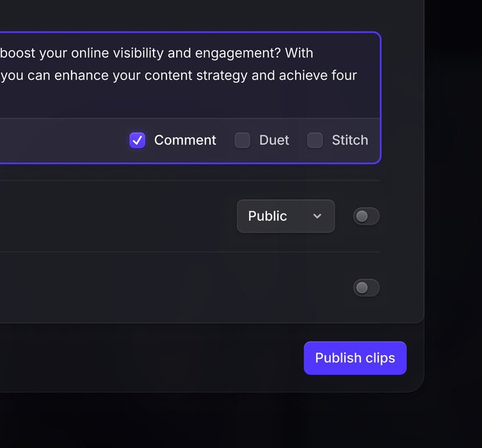Viewport: 482px width, 448px height.
Task: Place cursor after "With" in caption
Action: click(x=314, y=52)
